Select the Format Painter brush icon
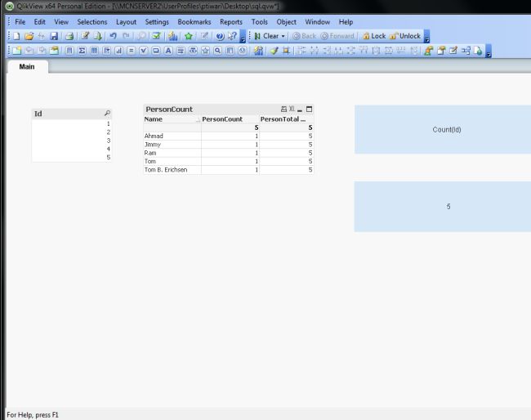The height and width of the screenshot is (420, 531). click(274, 51)
